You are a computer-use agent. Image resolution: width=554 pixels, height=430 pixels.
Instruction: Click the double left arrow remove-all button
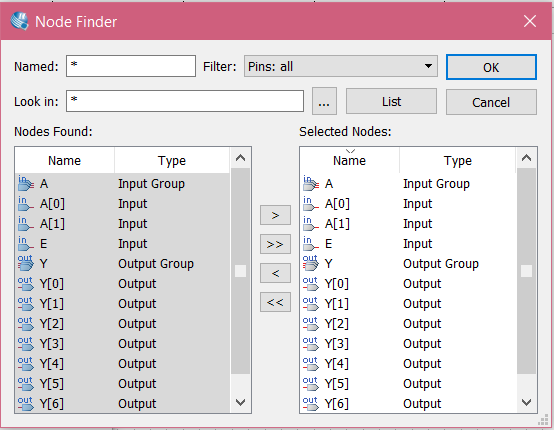(x=275, y=302)
